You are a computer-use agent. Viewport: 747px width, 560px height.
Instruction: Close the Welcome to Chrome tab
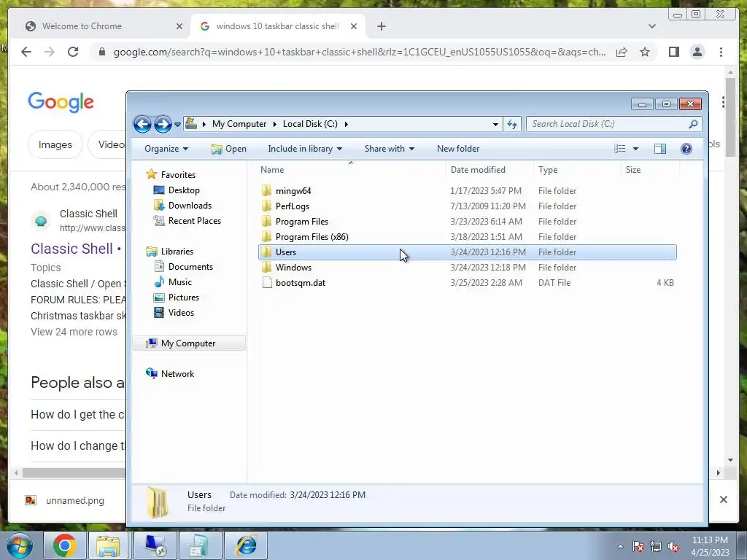[x=179, y=26]
